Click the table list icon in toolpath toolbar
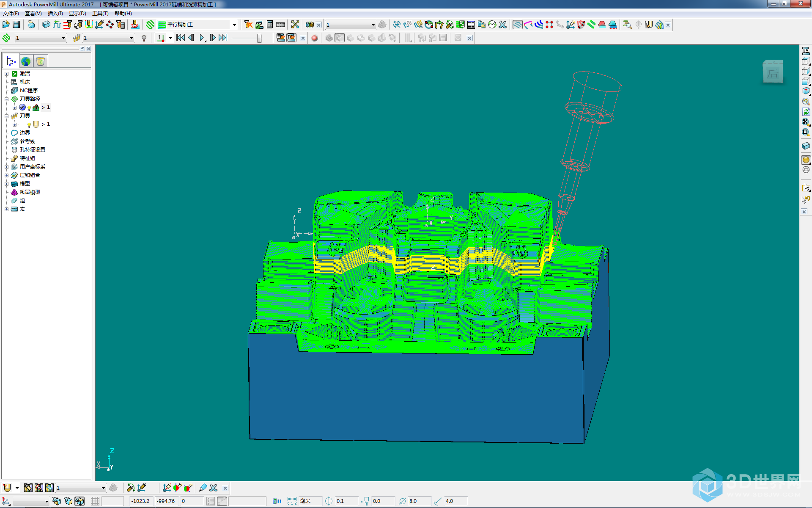812x508 pixels. (471, 25)
